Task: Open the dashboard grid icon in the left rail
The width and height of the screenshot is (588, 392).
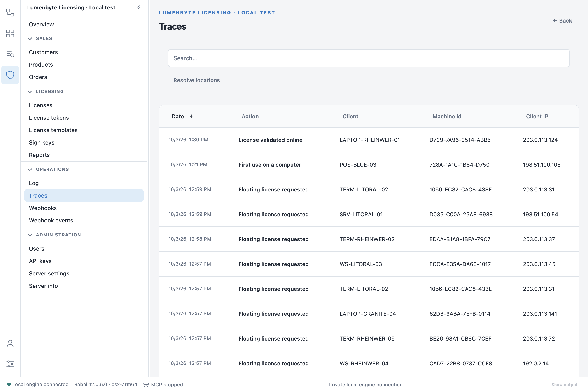Action: (x=10, y=33)
